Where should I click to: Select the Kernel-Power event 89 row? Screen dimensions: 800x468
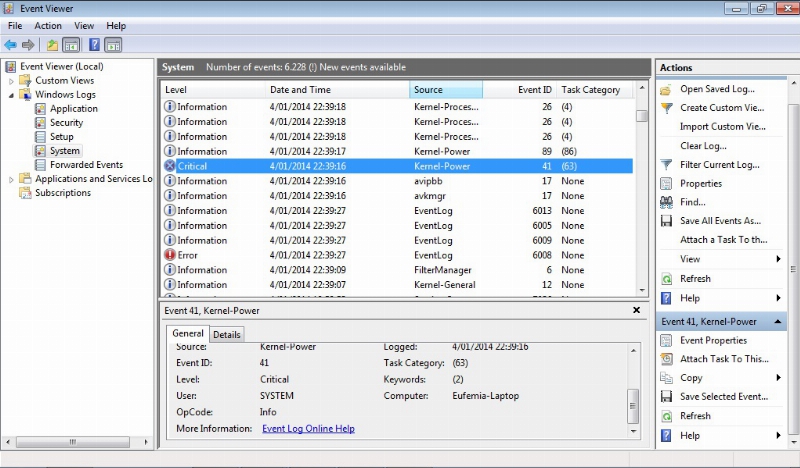398,152
